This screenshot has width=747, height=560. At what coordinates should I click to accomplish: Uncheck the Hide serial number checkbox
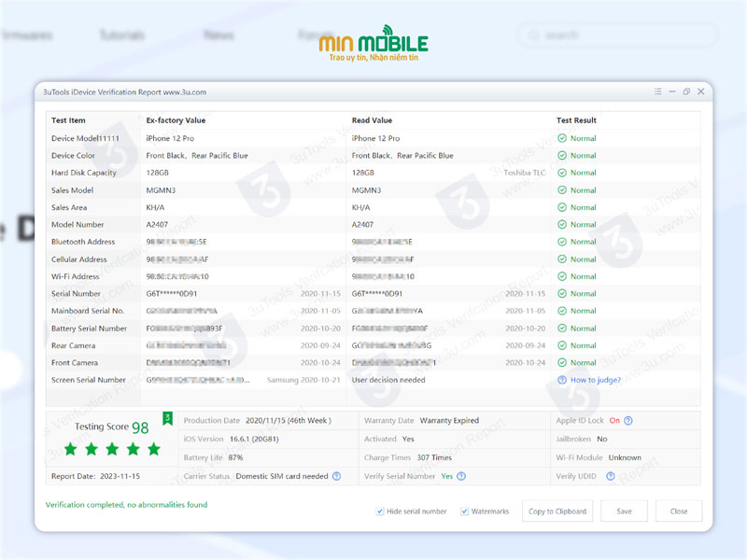pos(380,511)
